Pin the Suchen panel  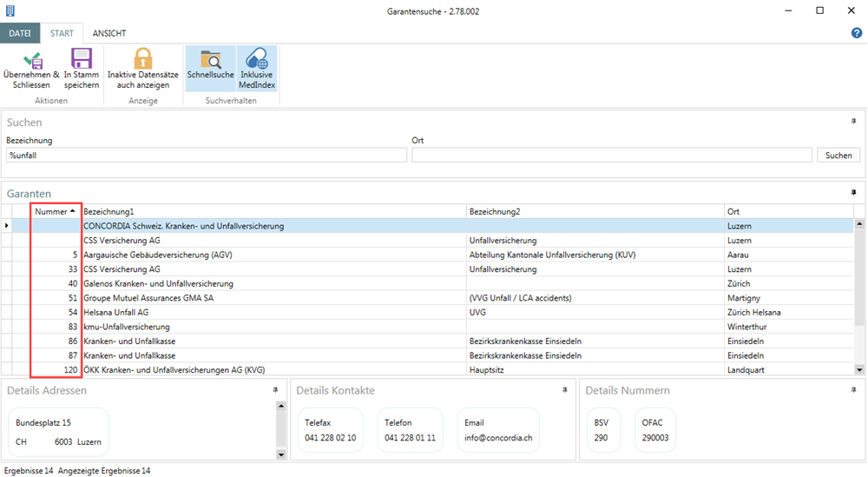coord(853,122)
